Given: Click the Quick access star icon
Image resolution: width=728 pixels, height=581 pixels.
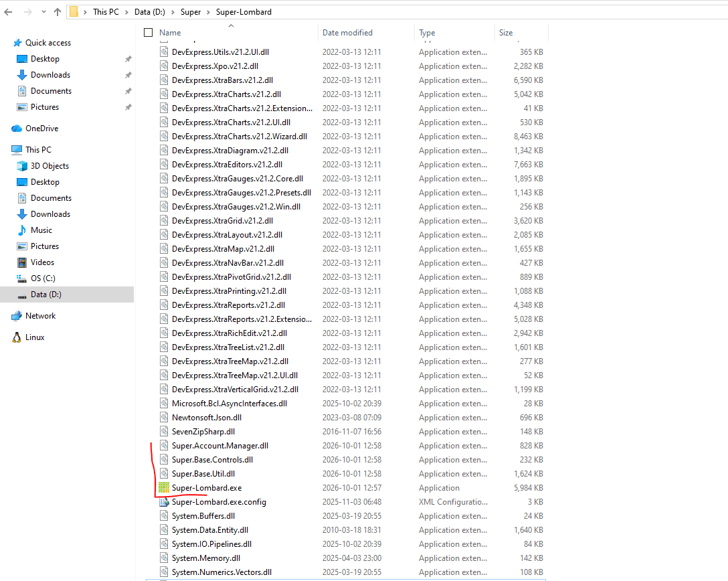Looking at the screenshot, I should tap(17, 43).
